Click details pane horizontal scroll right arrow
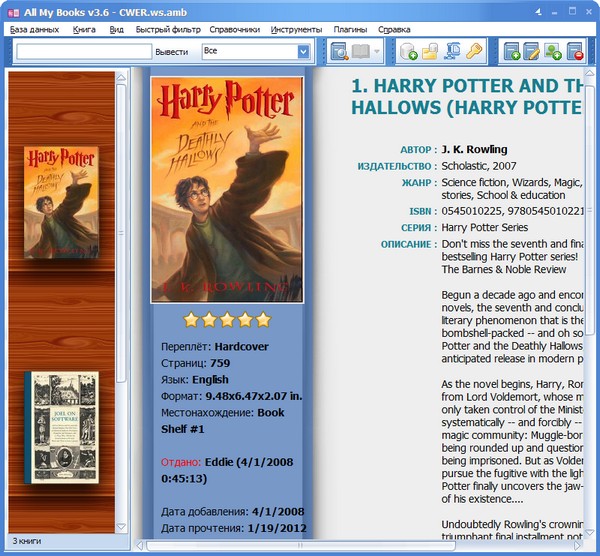Viewport: 600px width, 556px height. (x=578, y=545)
